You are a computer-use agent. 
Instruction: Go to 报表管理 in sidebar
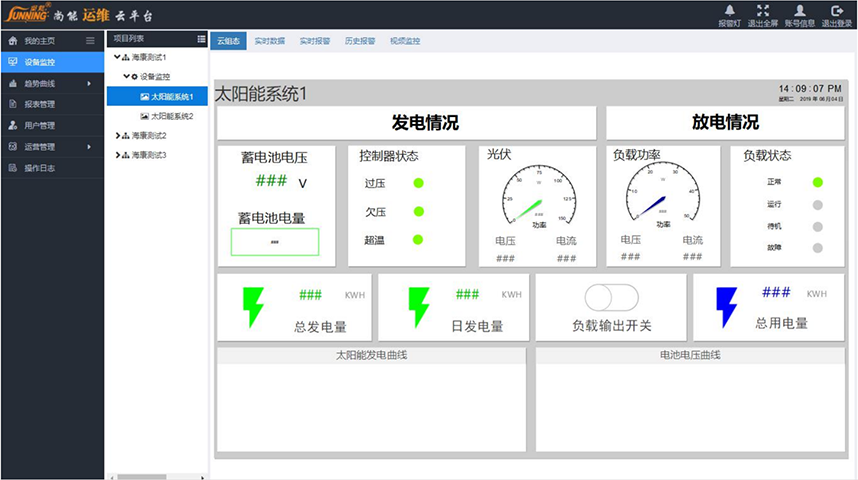click(40, 104)
